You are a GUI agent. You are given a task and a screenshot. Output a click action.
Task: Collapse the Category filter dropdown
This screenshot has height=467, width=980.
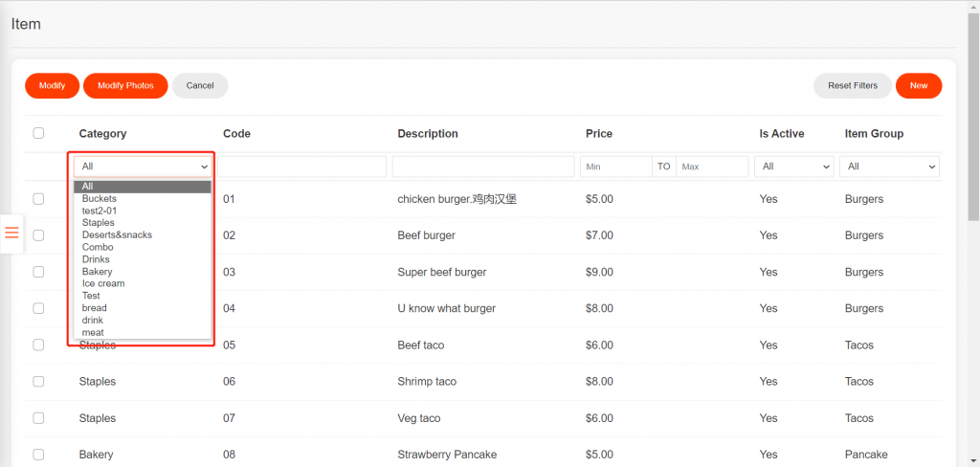point(144,167)
